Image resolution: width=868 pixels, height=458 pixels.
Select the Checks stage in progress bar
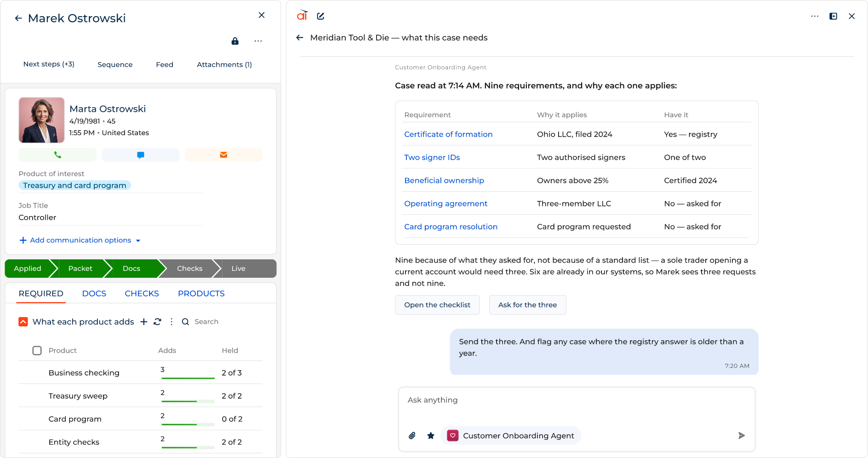pyautogui.click(x=189, y=269)
